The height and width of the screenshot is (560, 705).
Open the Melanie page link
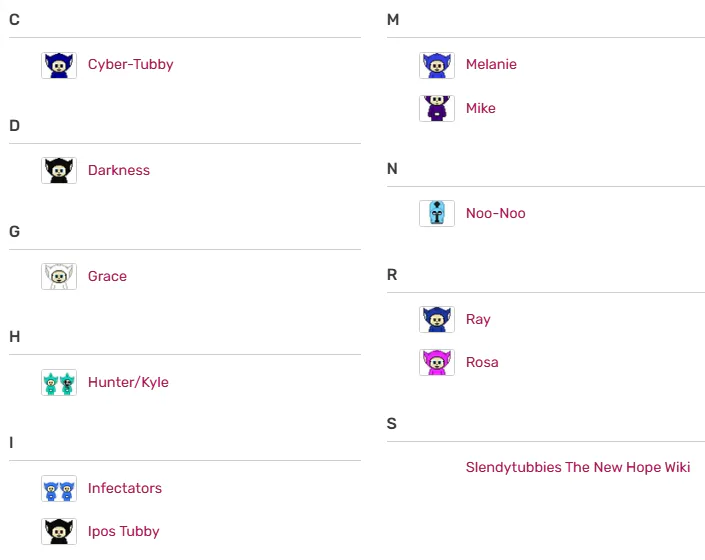[x=491, y=65]
